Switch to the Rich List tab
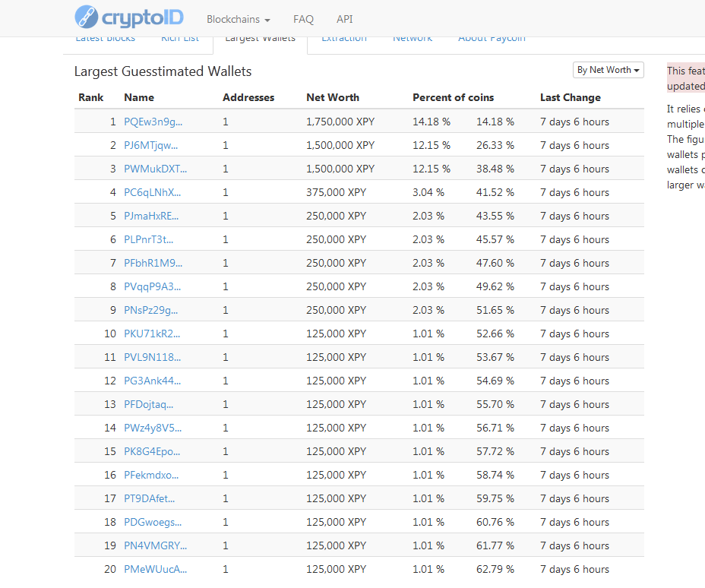The width and height of the screenshot is (705, 588). point(180,40)
